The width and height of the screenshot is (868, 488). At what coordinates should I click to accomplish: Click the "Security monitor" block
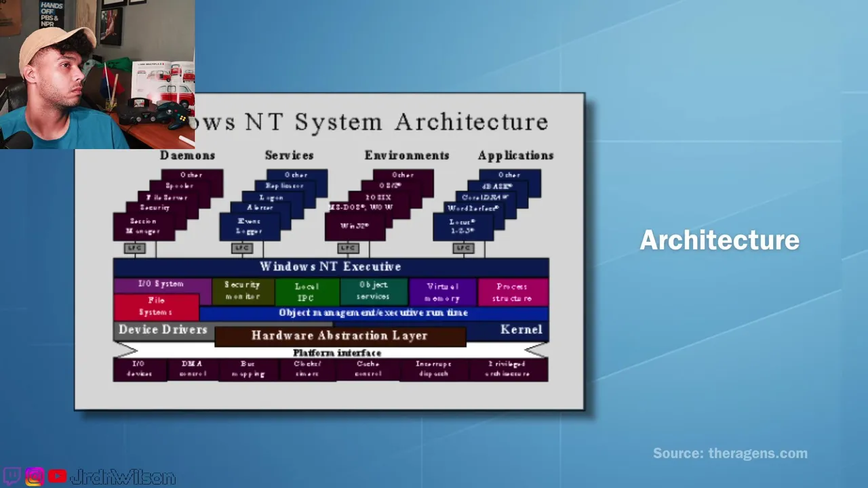[x=243, y=291]
